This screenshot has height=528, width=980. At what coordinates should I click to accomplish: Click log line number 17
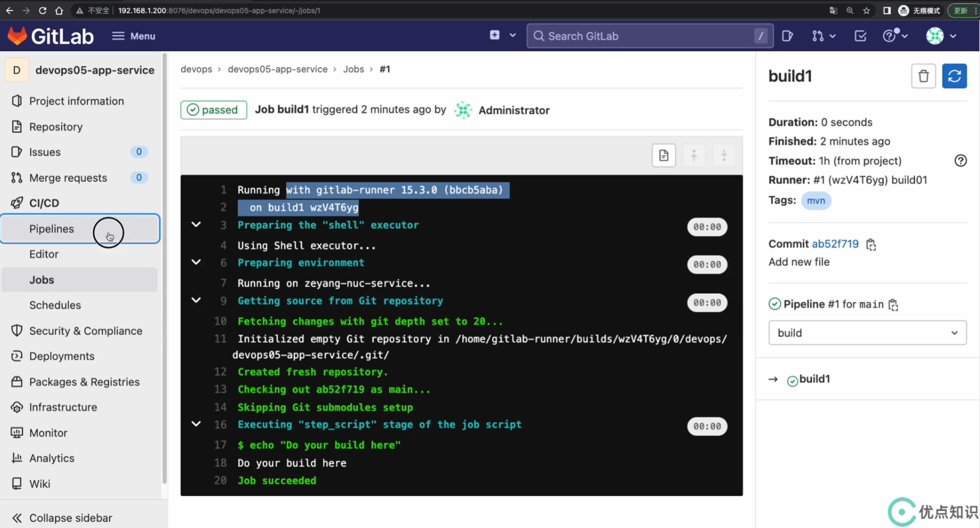click(x=220, y=445)
